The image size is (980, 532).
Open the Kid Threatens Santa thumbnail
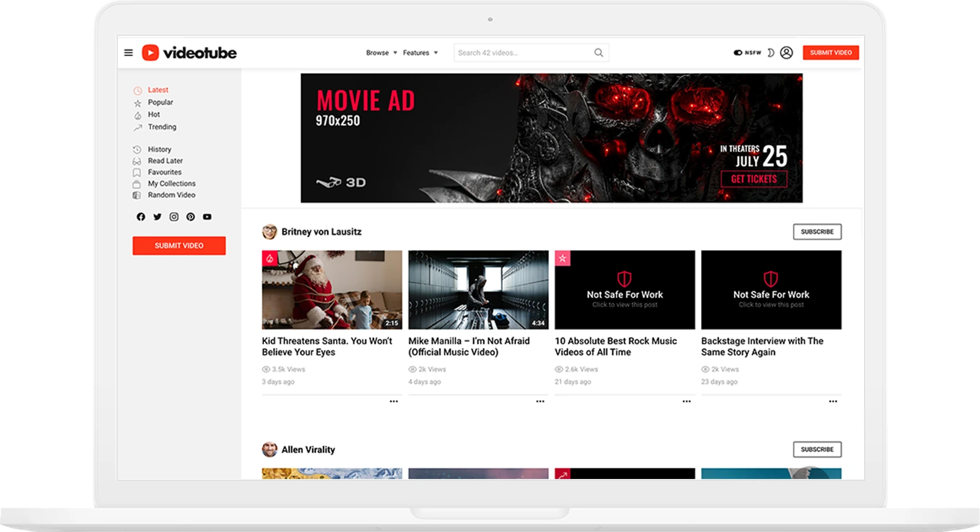coord(332,290)
